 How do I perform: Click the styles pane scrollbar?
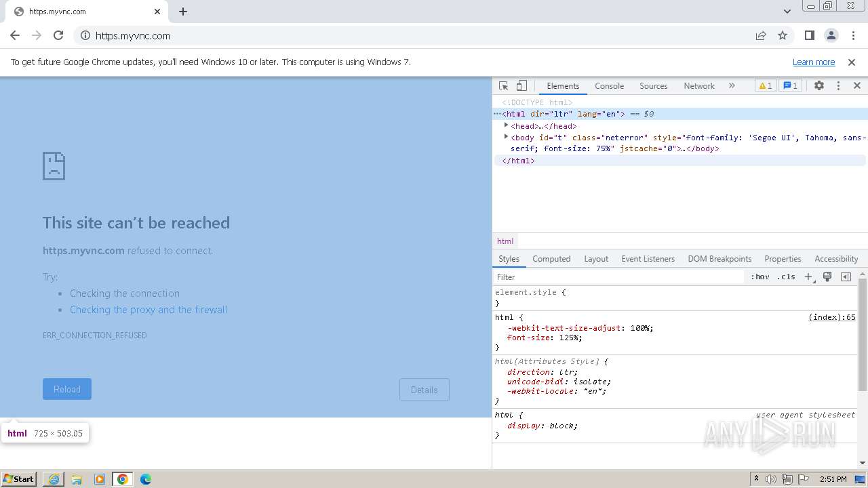(863, 335)
